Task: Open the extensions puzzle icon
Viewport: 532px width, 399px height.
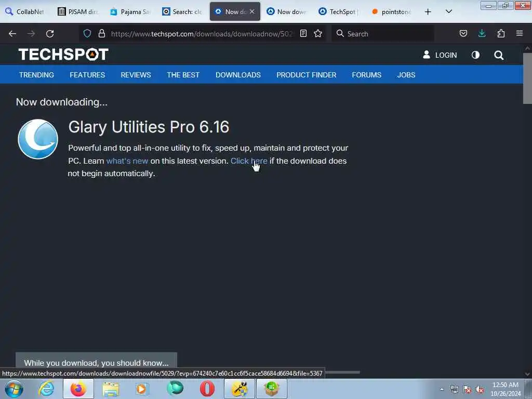Action: tap(501, 33)
